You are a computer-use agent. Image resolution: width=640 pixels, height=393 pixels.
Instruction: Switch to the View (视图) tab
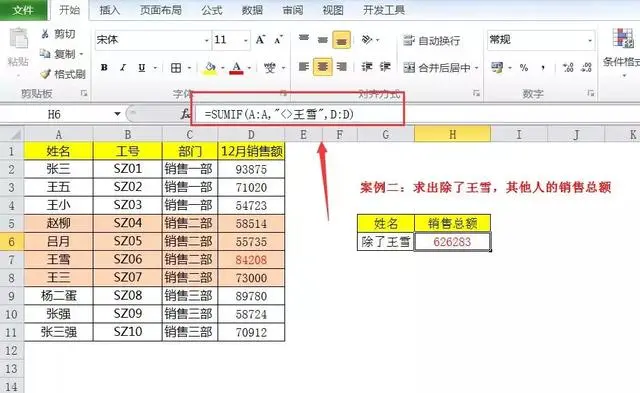[333, 10]
